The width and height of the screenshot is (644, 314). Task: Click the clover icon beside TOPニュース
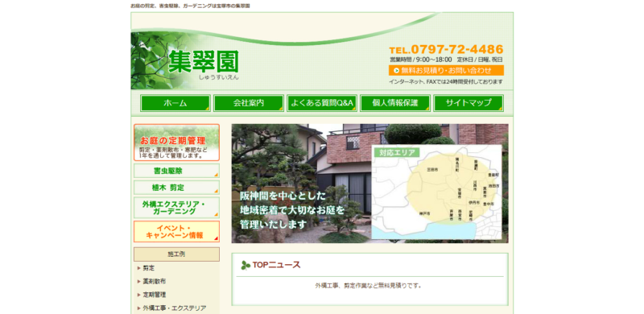coord(246,266)
